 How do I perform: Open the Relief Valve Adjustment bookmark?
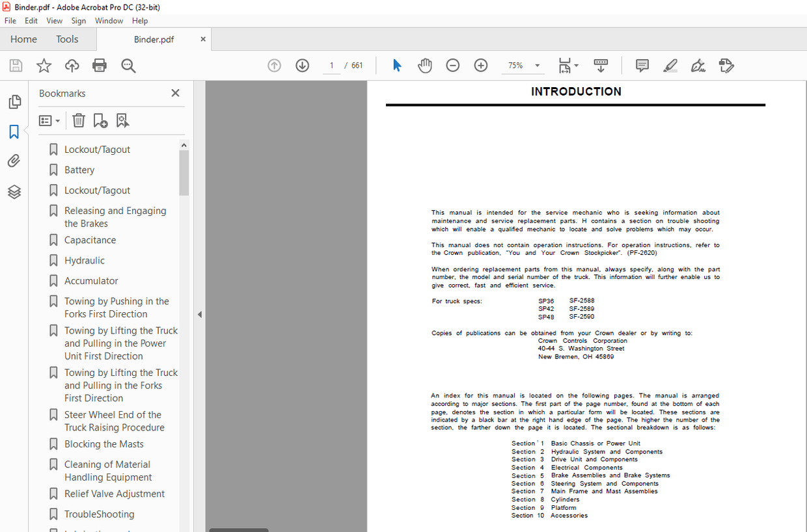(114, 494)
